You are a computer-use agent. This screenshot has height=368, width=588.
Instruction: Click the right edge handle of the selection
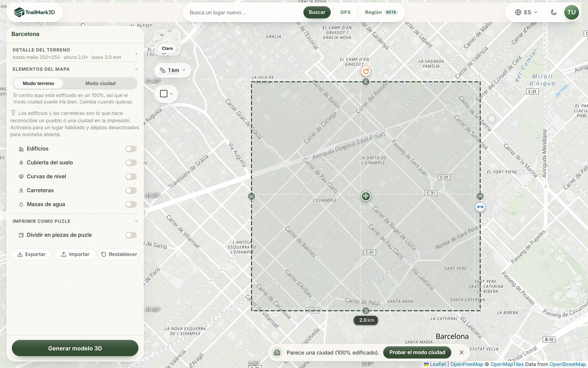(480, 196)
